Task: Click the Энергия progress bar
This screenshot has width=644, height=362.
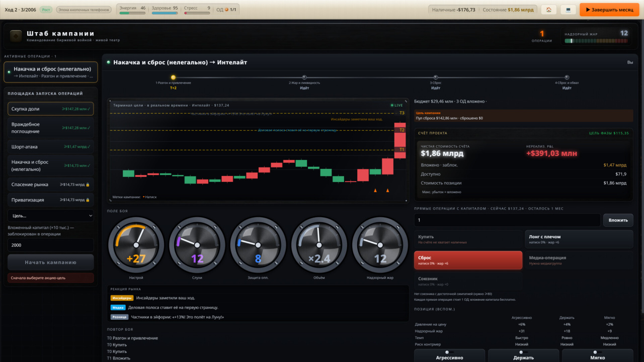Action: 132,13
